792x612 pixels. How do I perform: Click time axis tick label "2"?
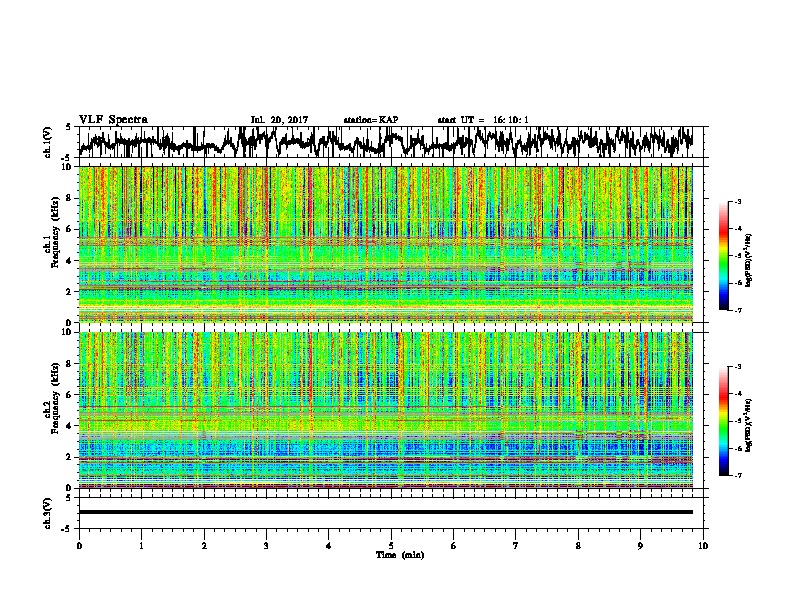coord(204,546)
